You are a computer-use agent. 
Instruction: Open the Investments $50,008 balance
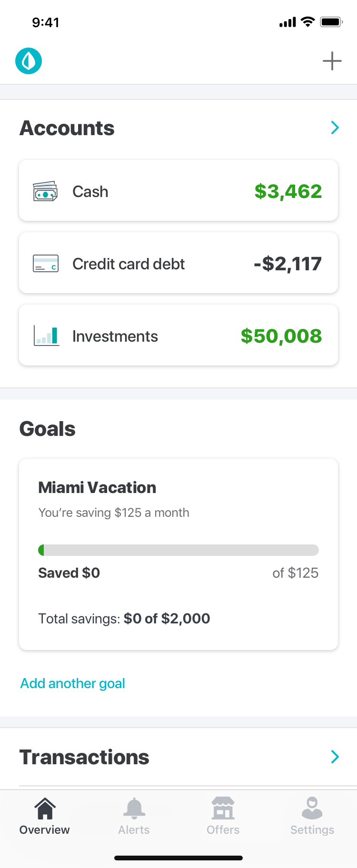click(281, 336)
